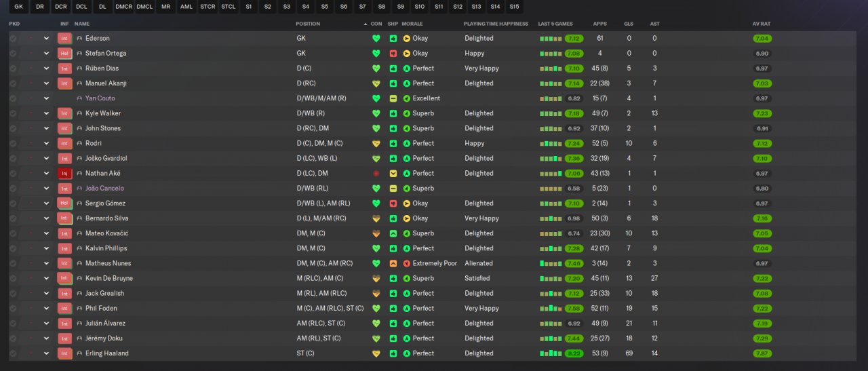868x371 pixels.
Task: Click Nathan Aké's injured condition icon
Action: pos(376,174)
